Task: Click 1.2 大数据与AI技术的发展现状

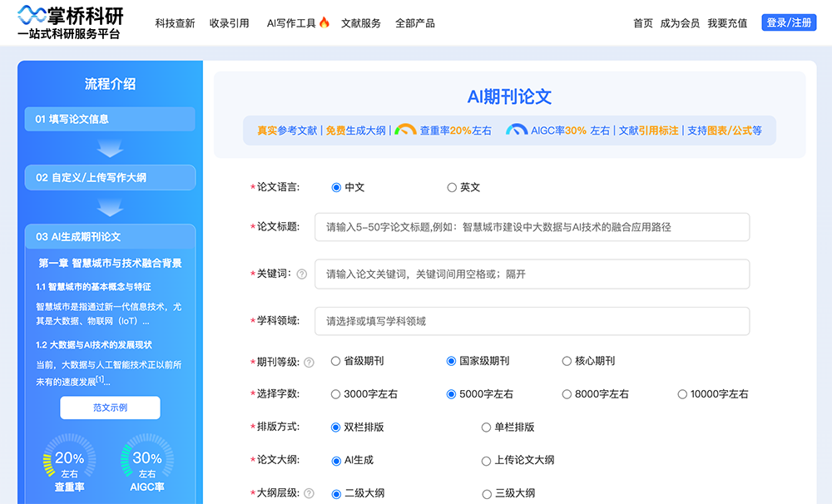Action: point(94,345)
